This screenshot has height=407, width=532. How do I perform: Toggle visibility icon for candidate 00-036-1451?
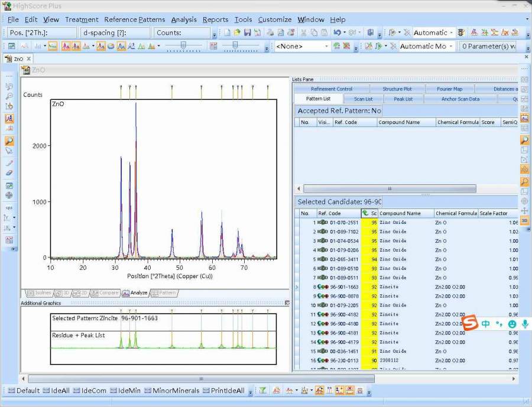click(323, 351)
